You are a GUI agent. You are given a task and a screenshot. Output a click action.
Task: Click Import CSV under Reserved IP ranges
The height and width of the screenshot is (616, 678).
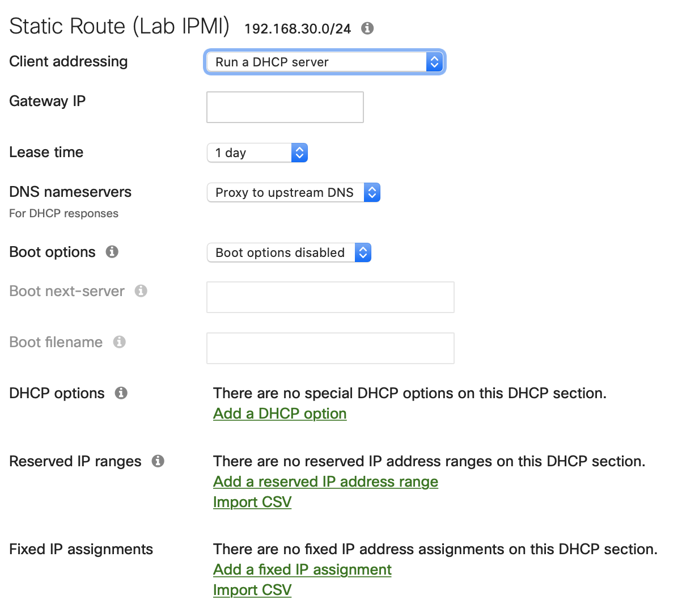click(x=252, y=502)
